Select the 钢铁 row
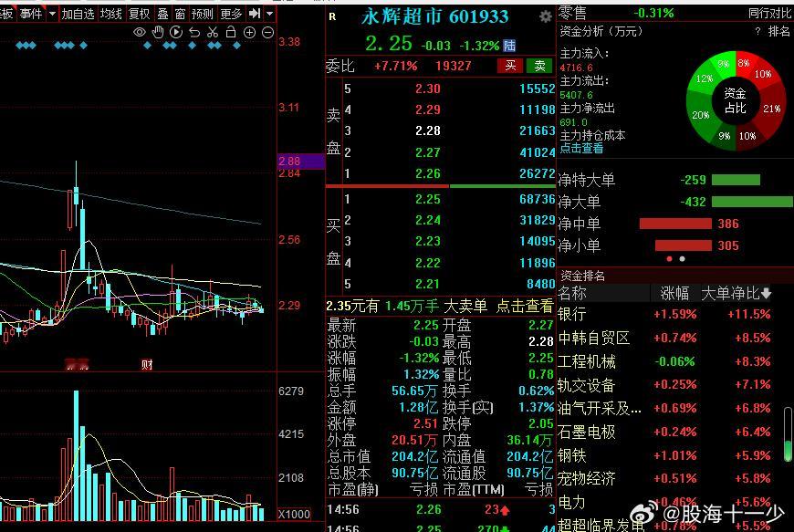 coord(663,455)
